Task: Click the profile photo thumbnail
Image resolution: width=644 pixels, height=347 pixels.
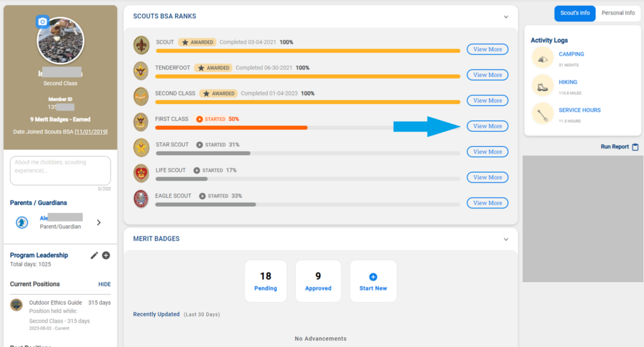Action: pyautogui.click(x=60, y=40)
